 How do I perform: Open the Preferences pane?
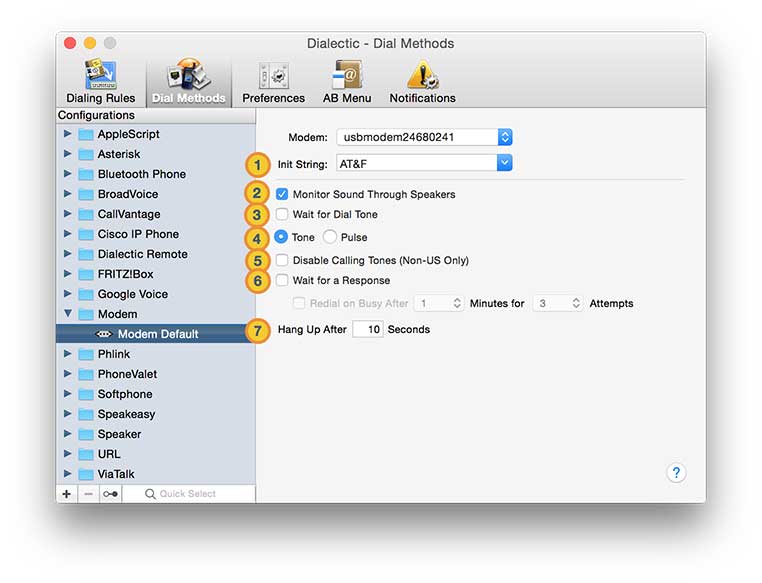tap(274, 82)
